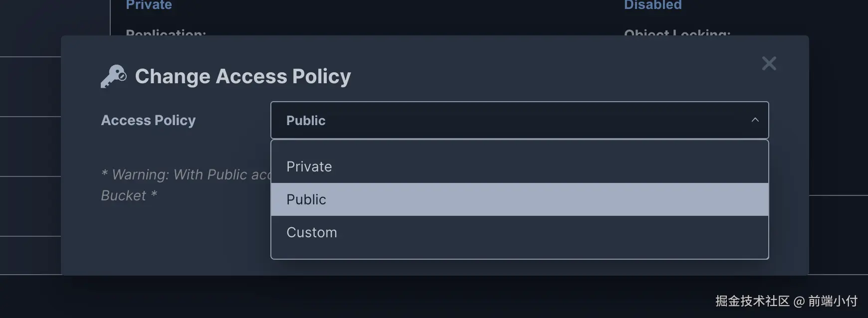Image resolution: width=868 pixels, height=318 pixels.
Task: Click the Disabled status near Object Locking
Action: 652,5
